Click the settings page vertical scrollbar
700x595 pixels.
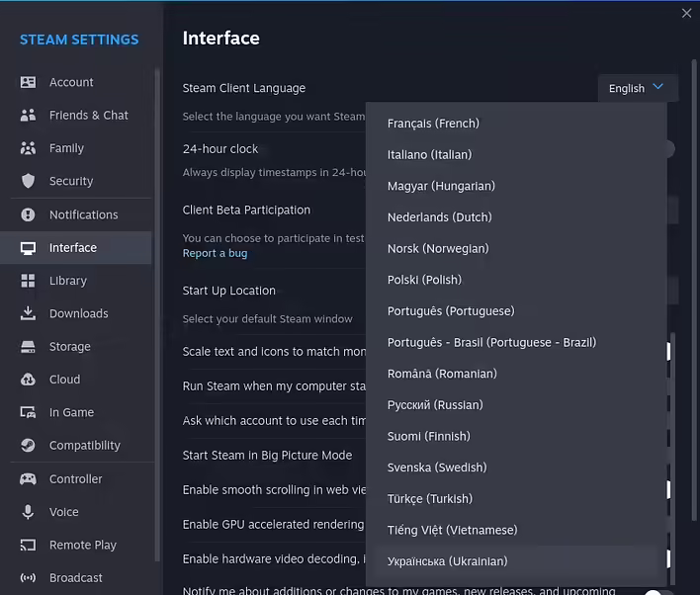(x=694, y=291)
